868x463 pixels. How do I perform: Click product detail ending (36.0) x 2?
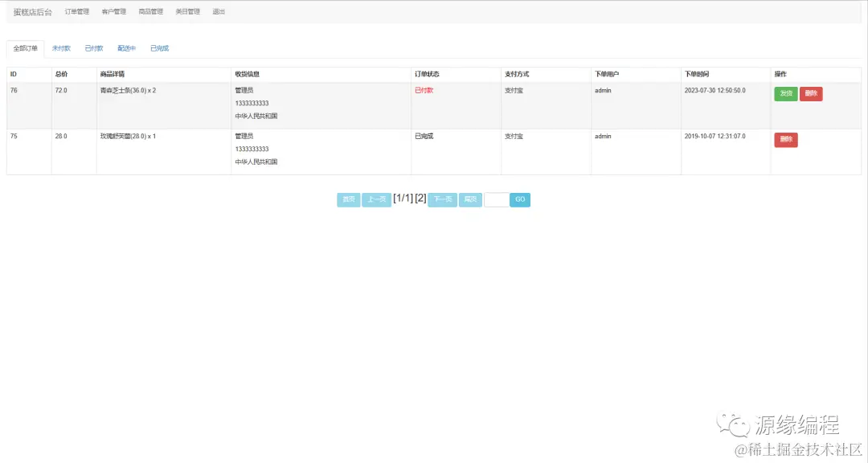click(x=128, y=90)
